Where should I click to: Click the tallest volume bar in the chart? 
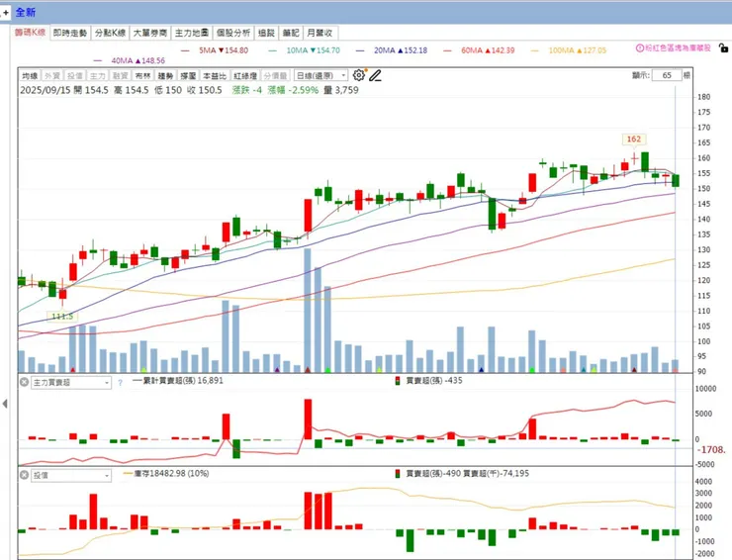point(308,310)
